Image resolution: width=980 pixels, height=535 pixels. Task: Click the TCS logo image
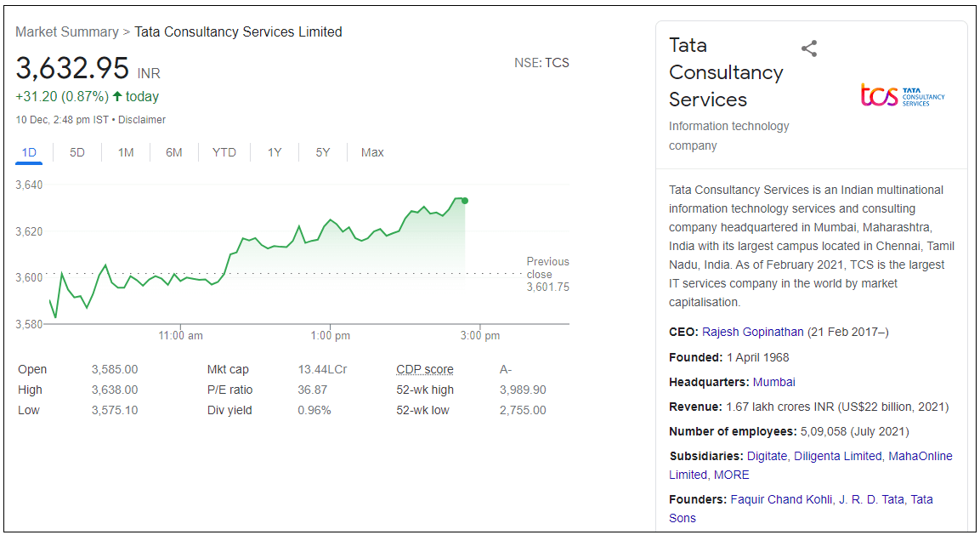click(x=903, y=95)
